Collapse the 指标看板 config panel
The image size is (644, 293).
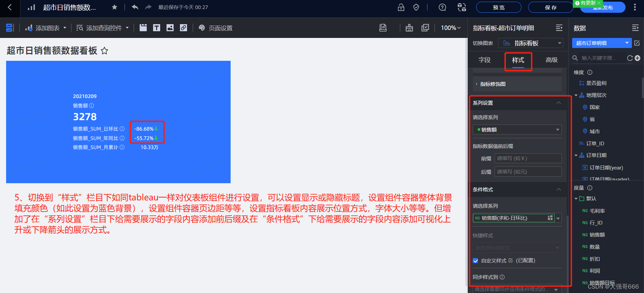(x=559, y=28)
